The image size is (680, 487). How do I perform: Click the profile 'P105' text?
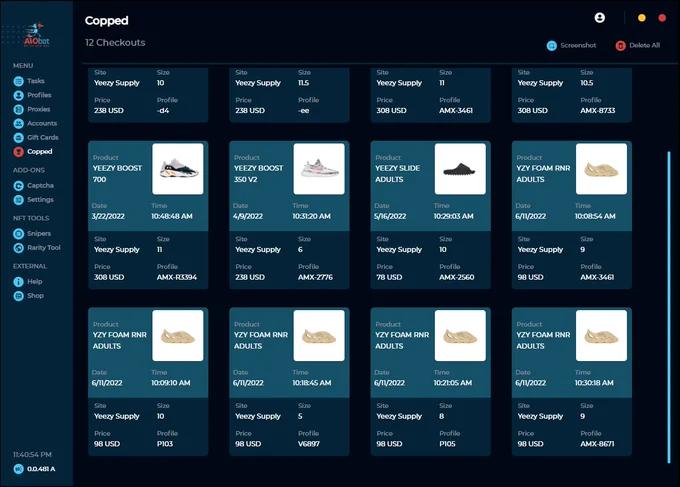click(447, 444)
